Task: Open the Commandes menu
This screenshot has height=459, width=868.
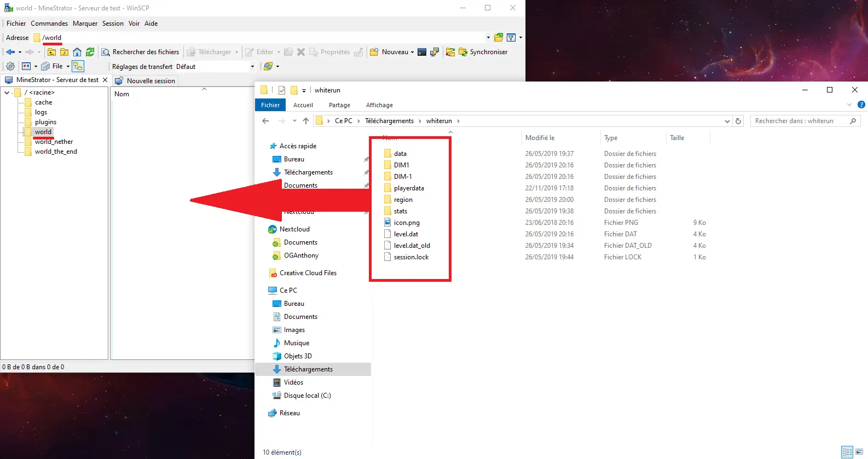Action: coord(49,24)
